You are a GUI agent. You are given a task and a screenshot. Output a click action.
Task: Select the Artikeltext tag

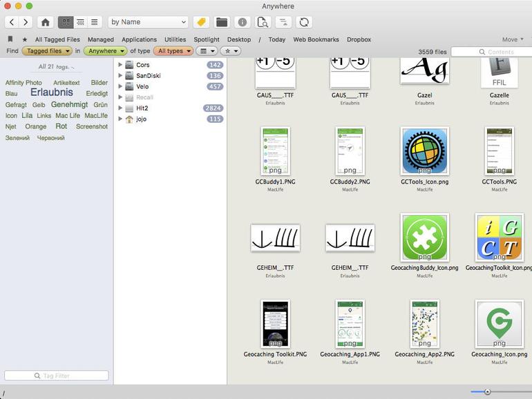click(x=66, y=83)
